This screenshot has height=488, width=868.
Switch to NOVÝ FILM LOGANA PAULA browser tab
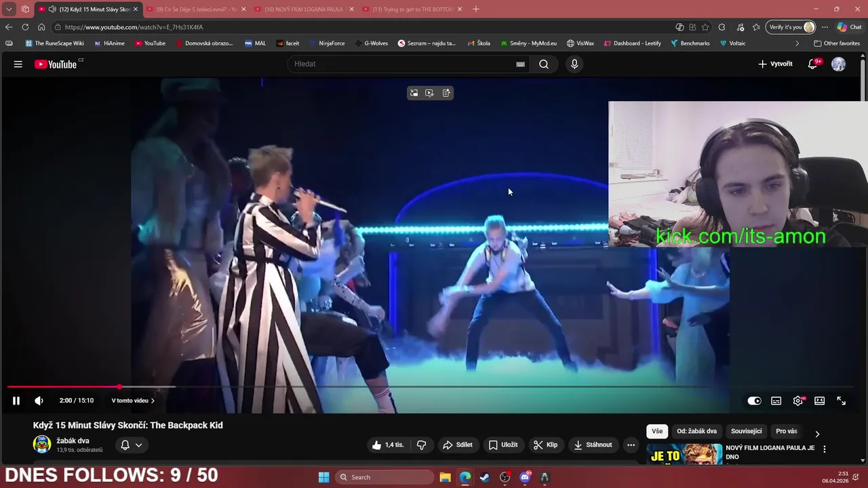click(304, 9)
